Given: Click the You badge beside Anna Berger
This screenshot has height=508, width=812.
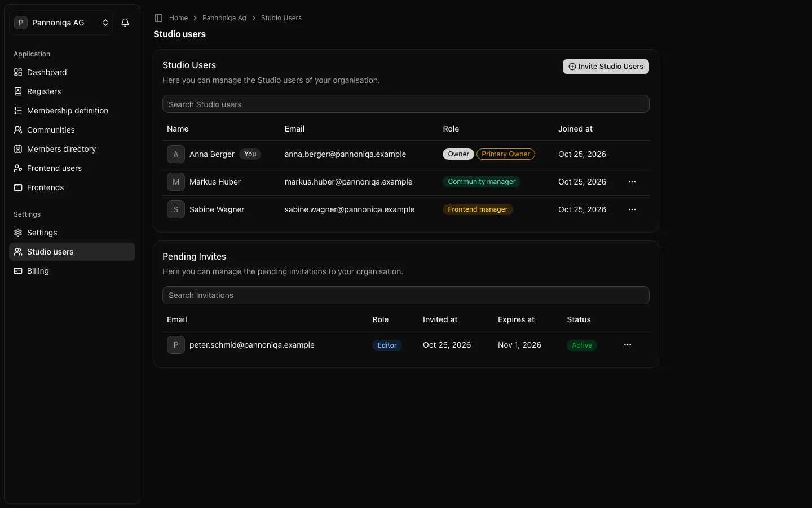Looking at the screenshot, I should (x=250, y=154).
